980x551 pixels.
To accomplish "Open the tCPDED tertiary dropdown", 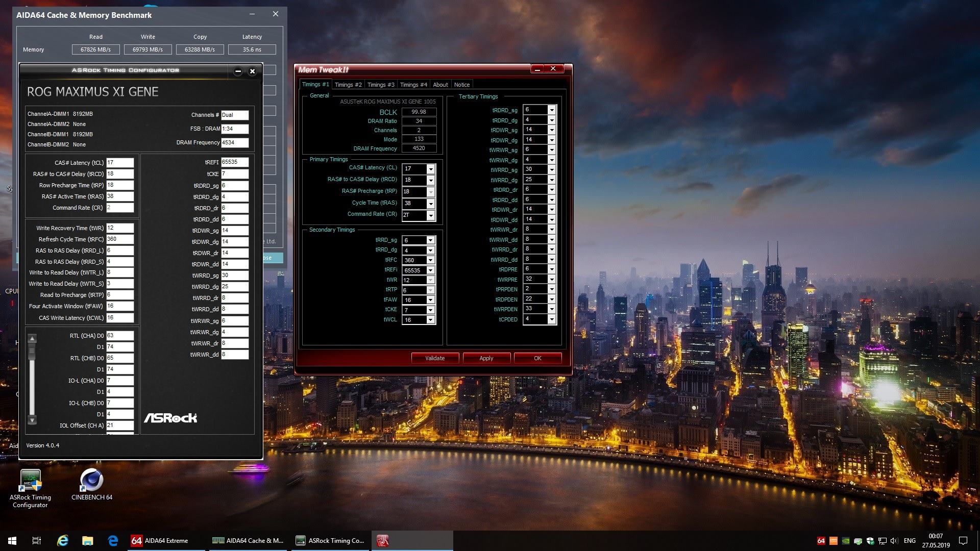I will click(x=552, y=319).
